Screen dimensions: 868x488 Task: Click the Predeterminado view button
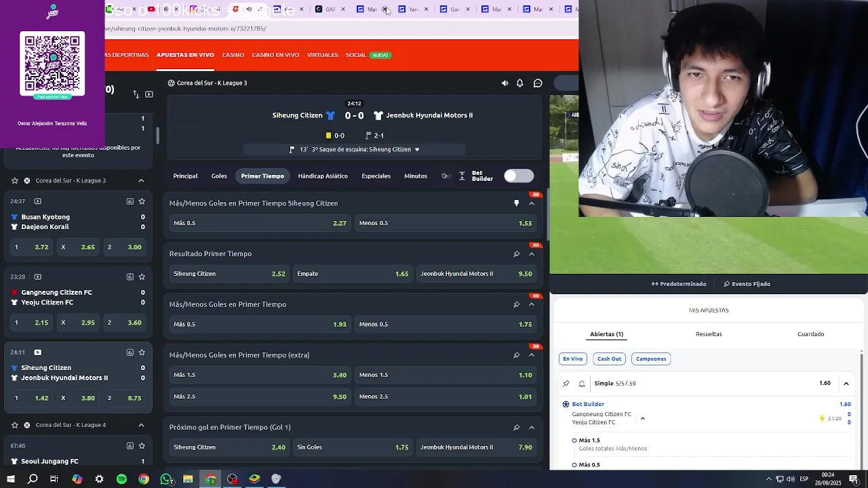[679, 284]
